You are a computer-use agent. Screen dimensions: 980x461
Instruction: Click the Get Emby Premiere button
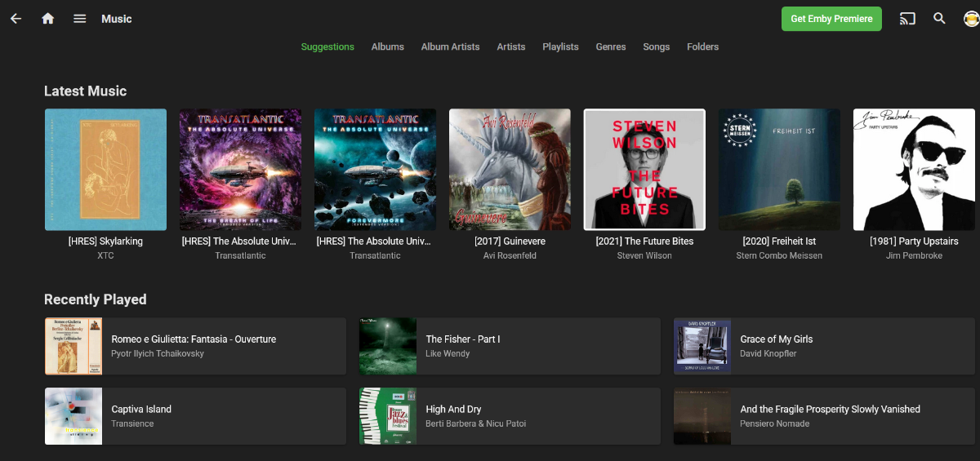click(x=831, y=19)
